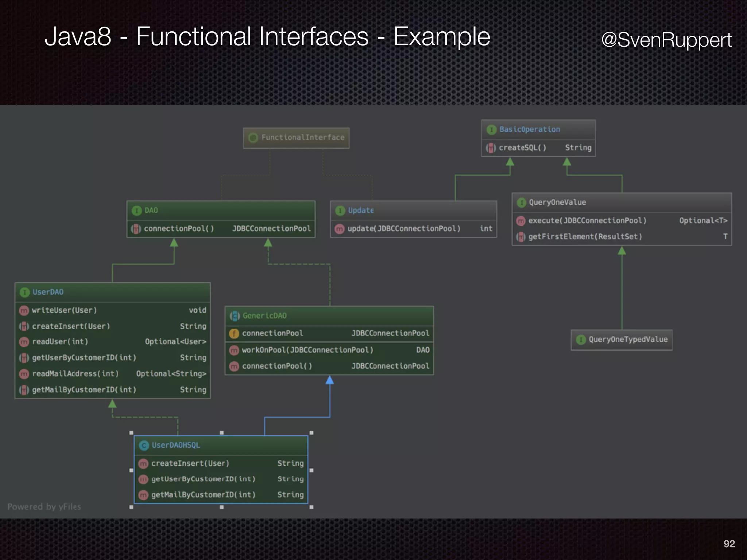
Task: Click the QueryOneTypedValue interface icon
Action: tap(581, 340)
